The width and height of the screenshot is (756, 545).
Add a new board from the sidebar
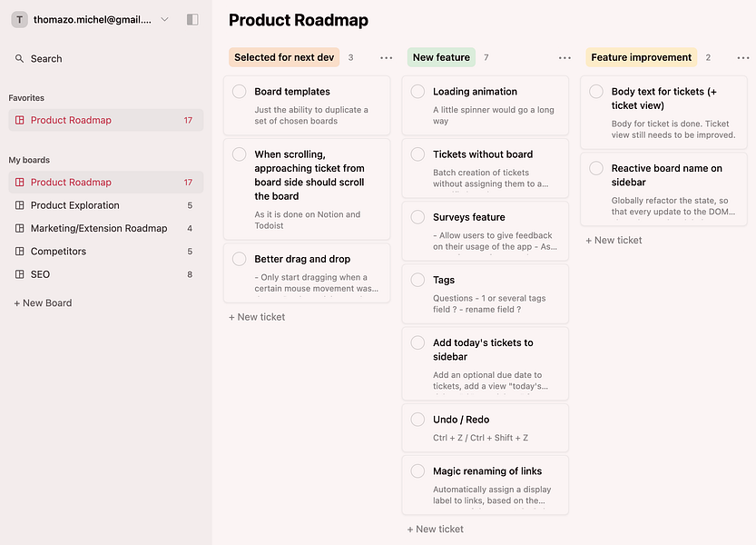tap(43, 303)
